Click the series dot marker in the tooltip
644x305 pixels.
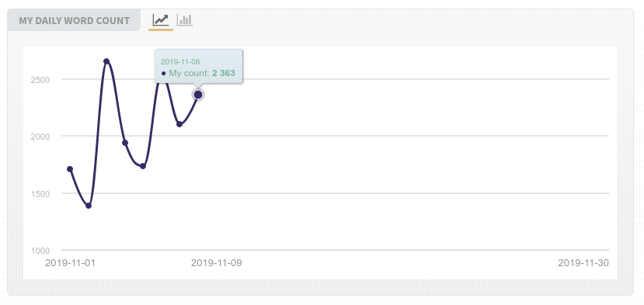tap(163, 74)
